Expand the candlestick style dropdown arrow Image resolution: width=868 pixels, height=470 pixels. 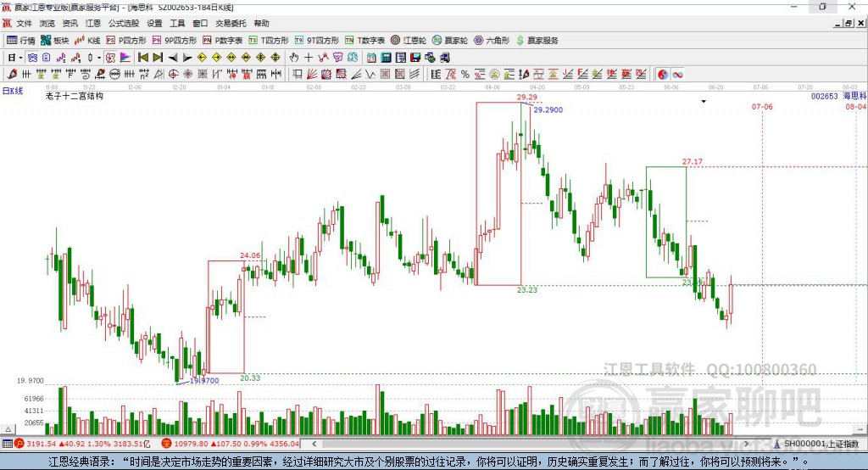(99, 58)
